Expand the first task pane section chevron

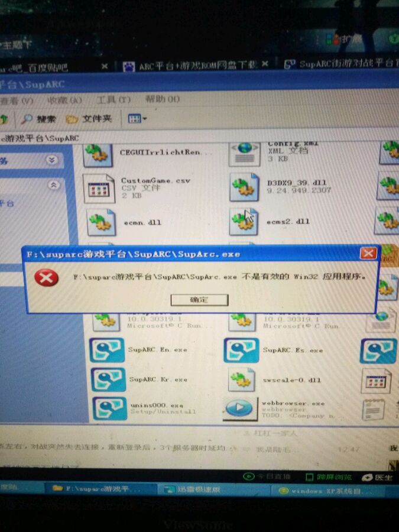click(52, 160)
